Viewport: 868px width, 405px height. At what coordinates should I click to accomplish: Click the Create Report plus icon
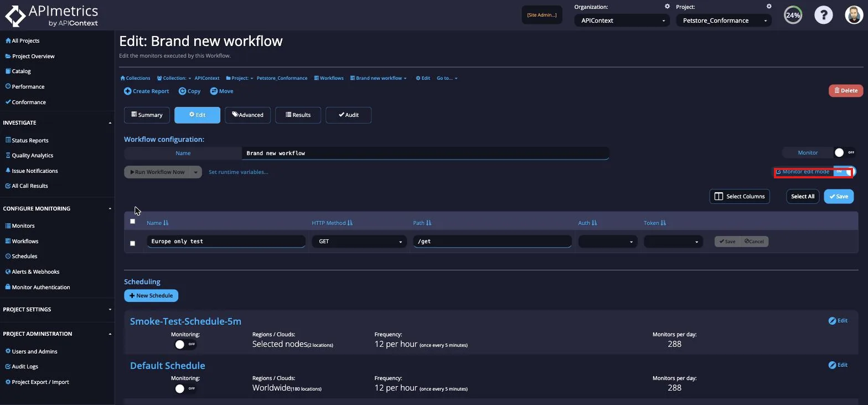128,91
